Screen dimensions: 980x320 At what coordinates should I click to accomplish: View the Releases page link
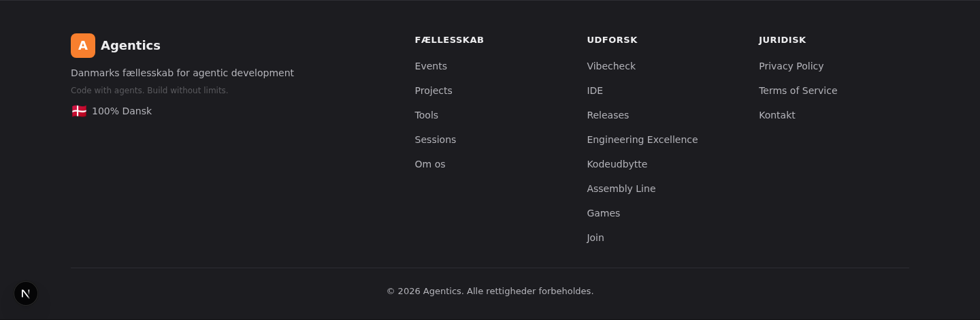coord(608,115)
